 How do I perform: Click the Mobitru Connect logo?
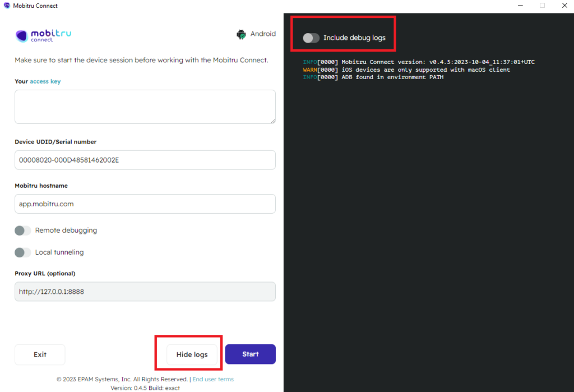coord(43,35)
